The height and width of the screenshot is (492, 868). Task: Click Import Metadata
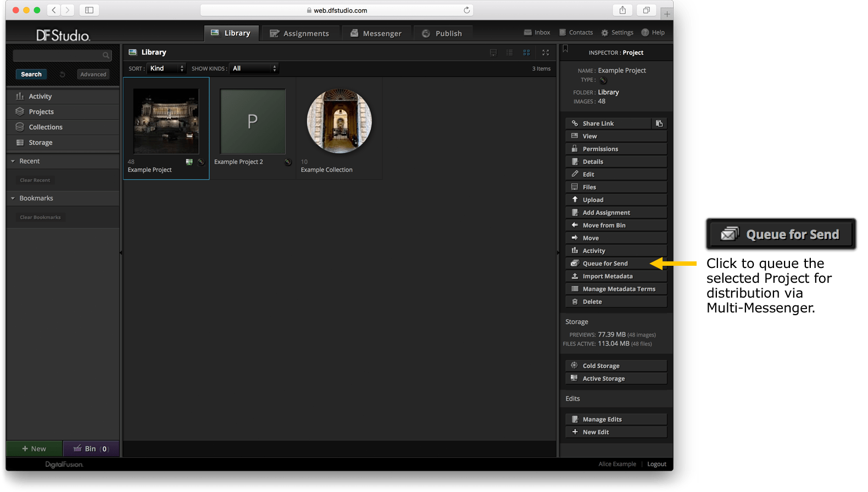(616, 276)
